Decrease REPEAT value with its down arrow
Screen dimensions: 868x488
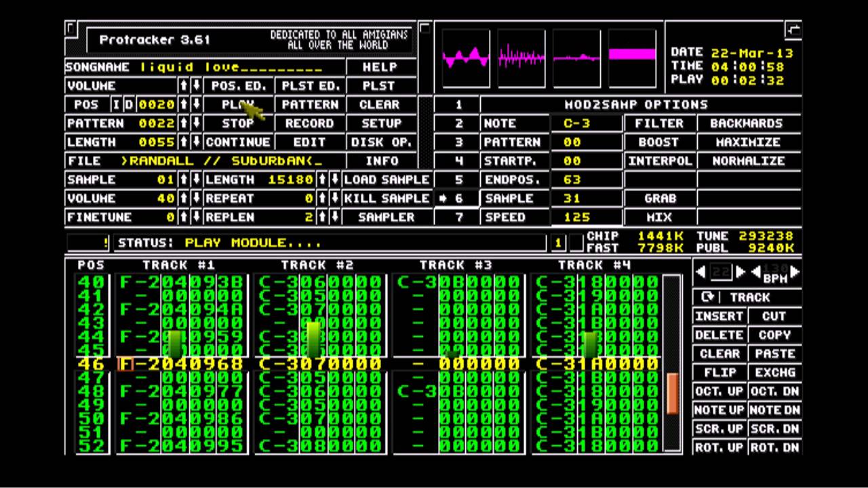point(334,199)
